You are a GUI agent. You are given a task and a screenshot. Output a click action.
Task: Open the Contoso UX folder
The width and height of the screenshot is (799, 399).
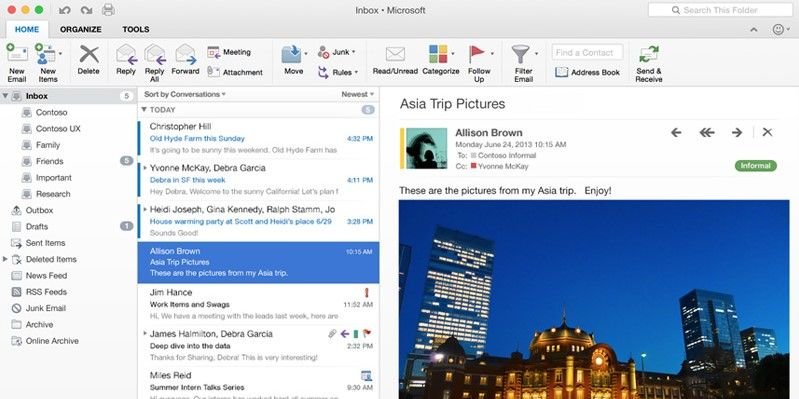(x=58, y=128)
